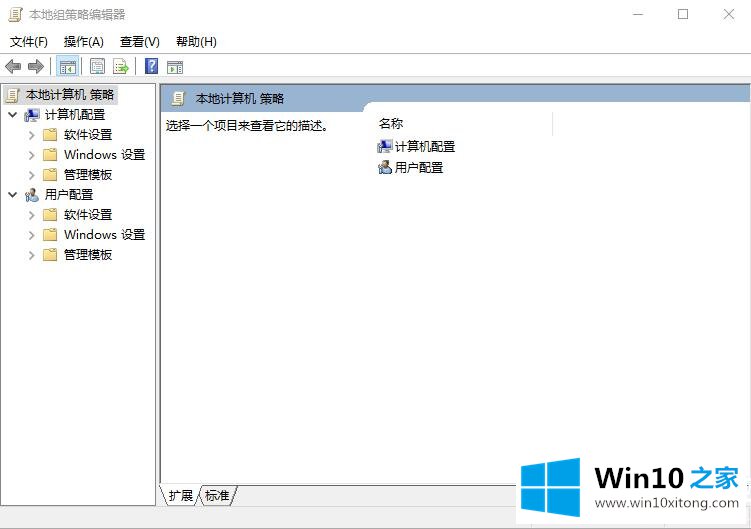Expand Windows 设置 under 用户配置
The image size is (751, 529).
[32, 235]
